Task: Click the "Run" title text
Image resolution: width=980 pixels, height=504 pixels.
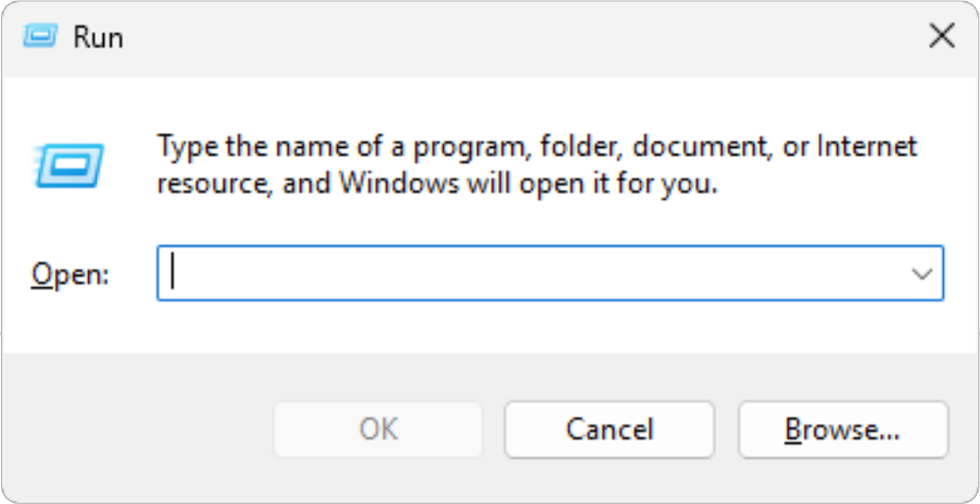Action: (x=98, y=37)
